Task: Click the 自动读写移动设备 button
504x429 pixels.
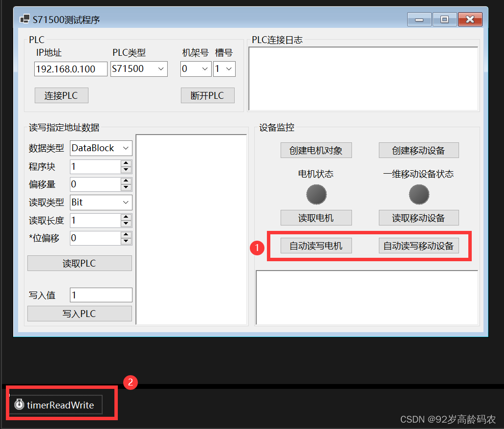Action: pos(418,246)
